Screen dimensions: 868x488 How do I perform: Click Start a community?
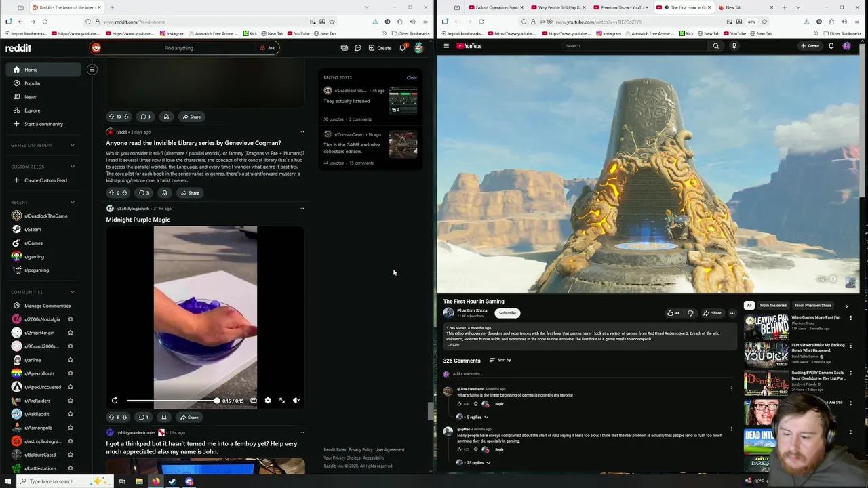[x=43, y=124]
